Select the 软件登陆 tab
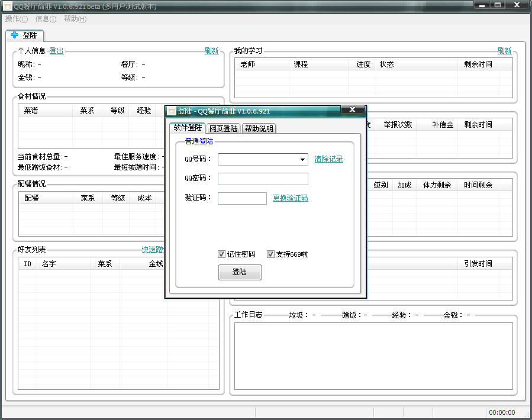This screenshot has width=532, height=420. click(188, 128)
